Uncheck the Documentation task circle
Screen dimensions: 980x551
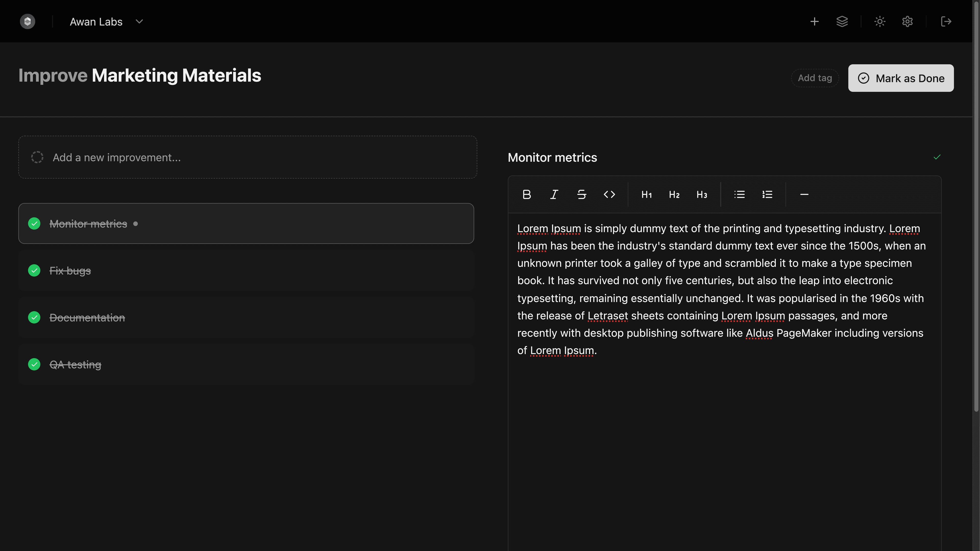(34, 318)
